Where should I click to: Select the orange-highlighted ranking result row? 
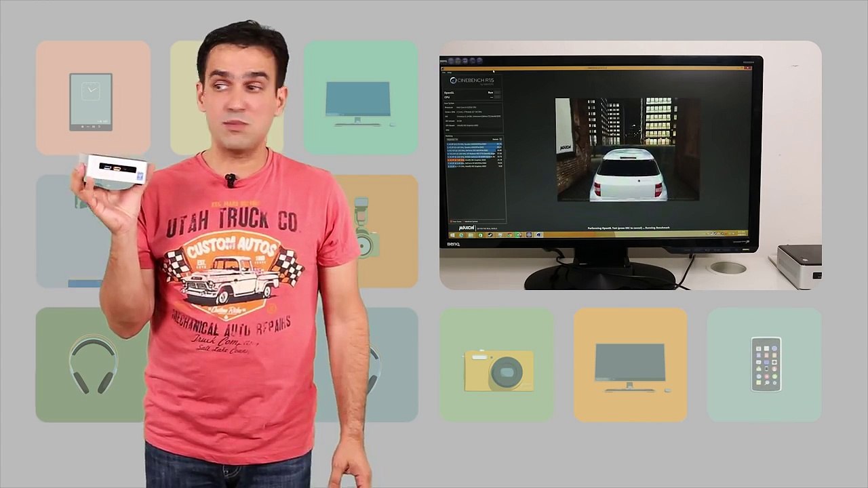tap(474, 160)
